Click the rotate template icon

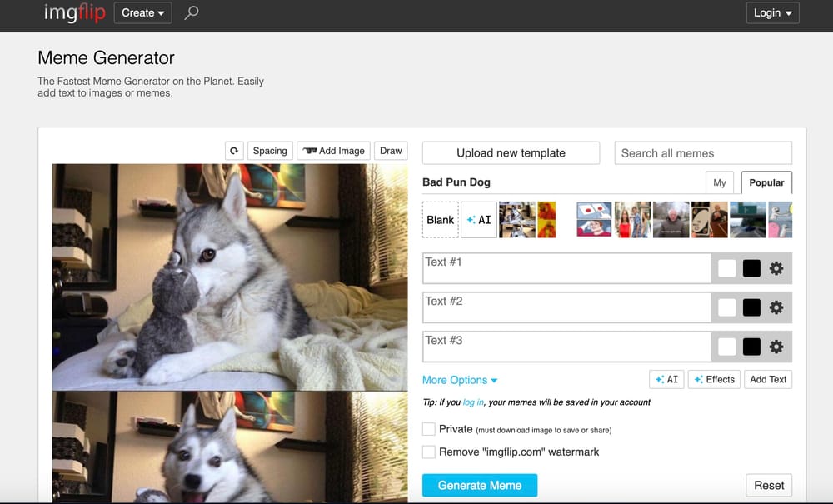(x=234, y=150)
